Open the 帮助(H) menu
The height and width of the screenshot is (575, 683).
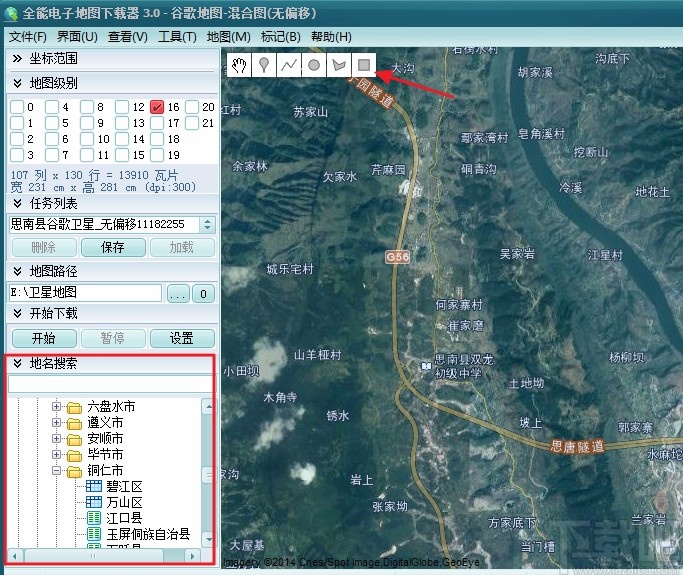click(x=331, y=37)
